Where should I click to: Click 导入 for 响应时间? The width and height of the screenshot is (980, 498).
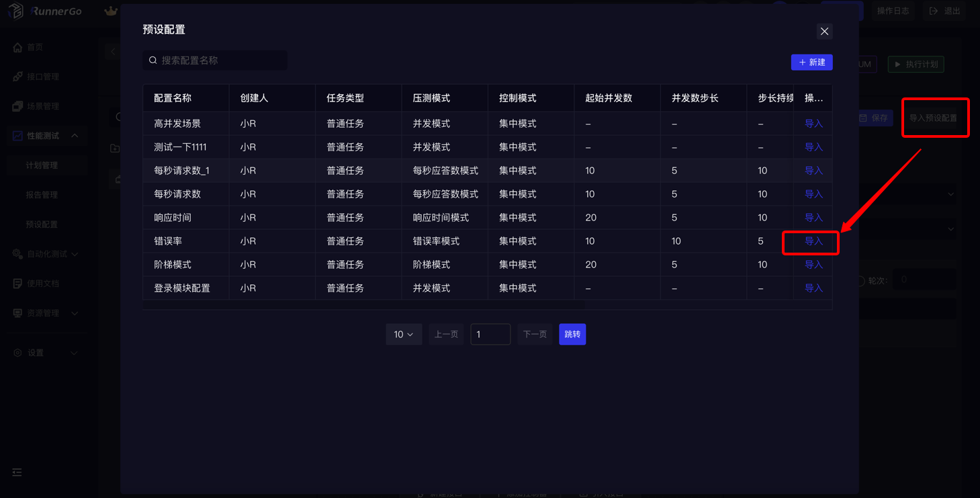click(x=813, y=218)
